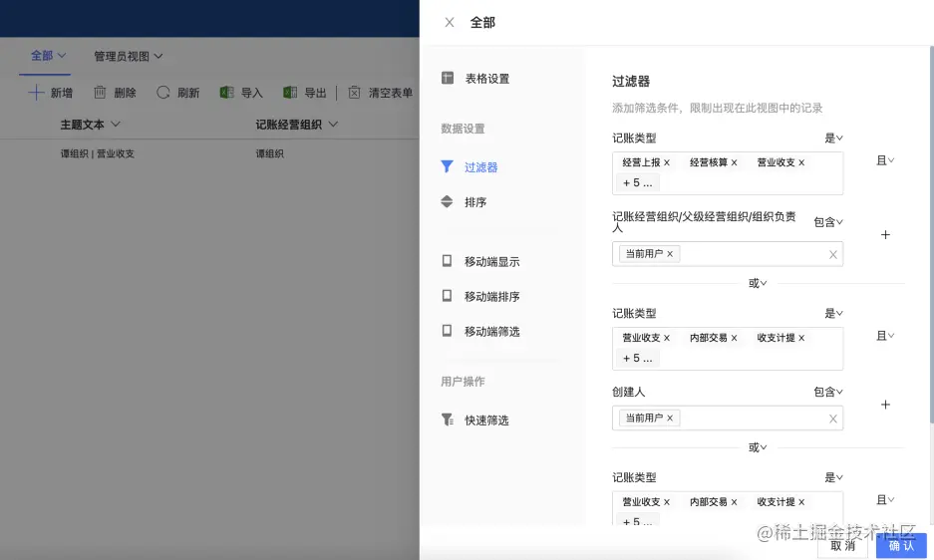Close the 全部 settings panel with X
This screenshot has width=934, height=560.
pos(450,23)
